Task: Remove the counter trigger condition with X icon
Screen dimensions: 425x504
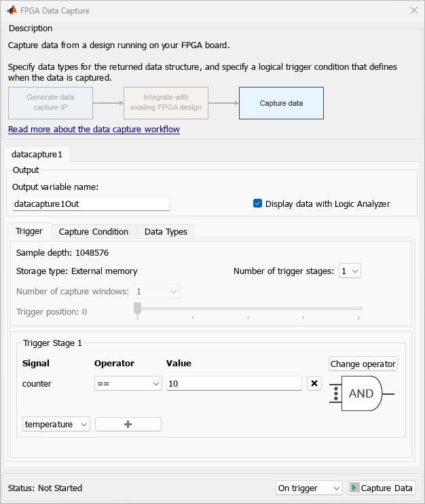Action: click(314, 383)
